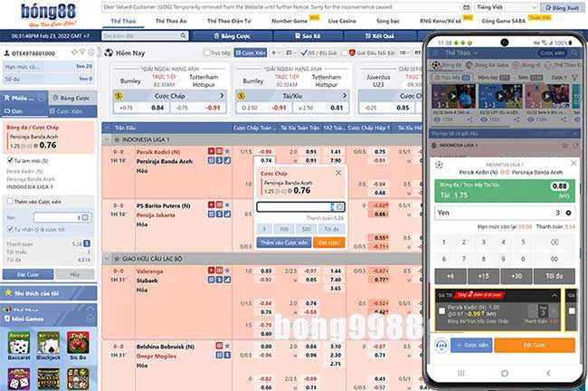Viewport: 588px width, 391px height.
Task: Click the stake input field in Cược Chấp popup
Action: tap(300, 206)
